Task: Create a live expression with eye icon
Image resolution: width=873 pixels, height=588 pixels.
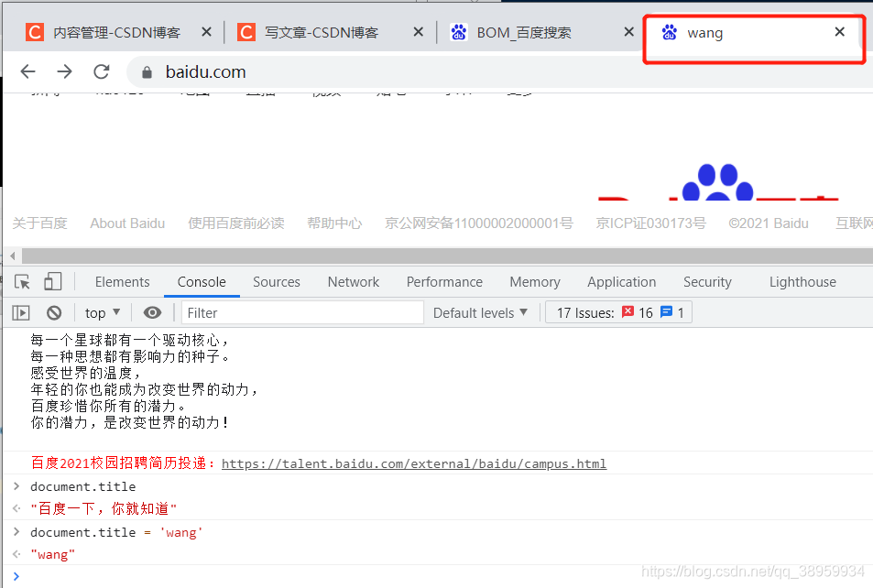Action: [x=152, y=313]
